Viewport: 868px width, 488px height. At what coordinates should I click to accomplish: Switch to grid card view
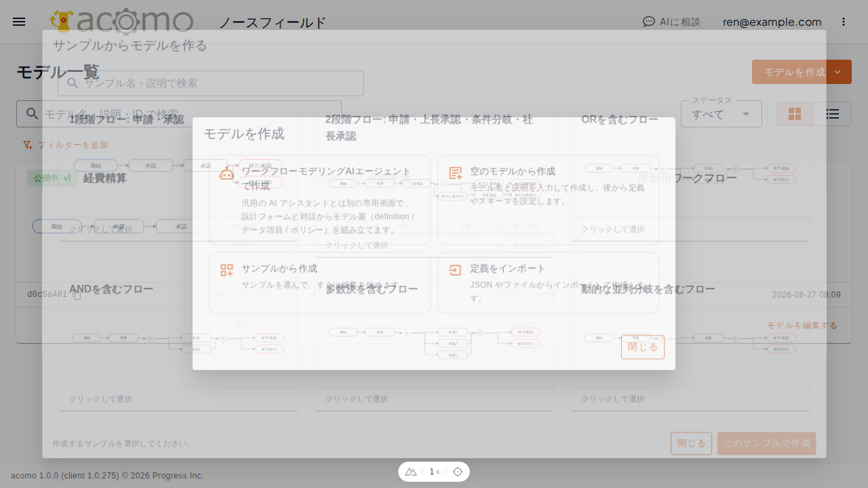[795, 114]
